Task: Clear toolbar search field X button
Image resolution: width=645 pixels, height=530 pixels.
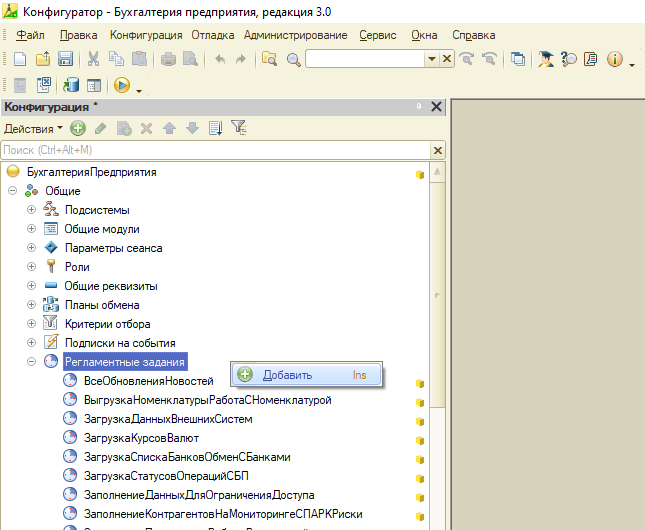Action: tap(447, 59)
